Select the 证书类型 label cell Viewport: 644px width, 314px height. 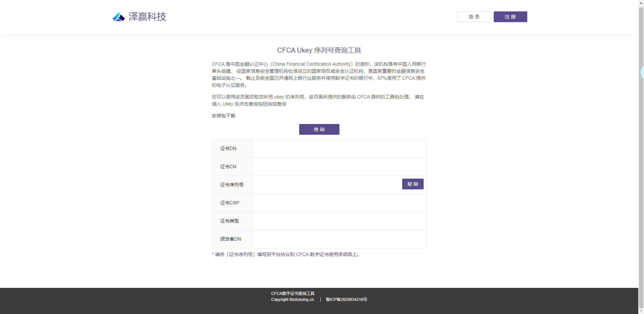tap(232, 221)
